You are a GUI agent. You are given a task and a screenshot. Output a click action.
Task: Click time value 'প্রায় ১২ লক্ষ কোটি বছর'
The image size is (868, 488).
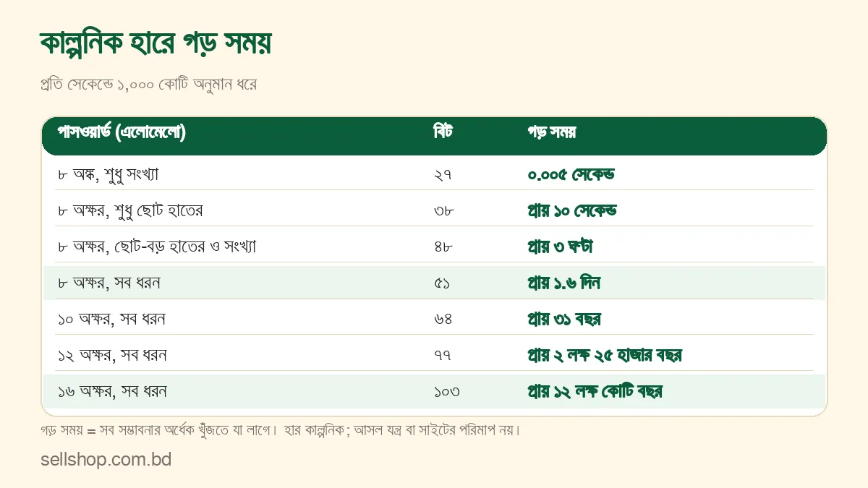[595, 391]
